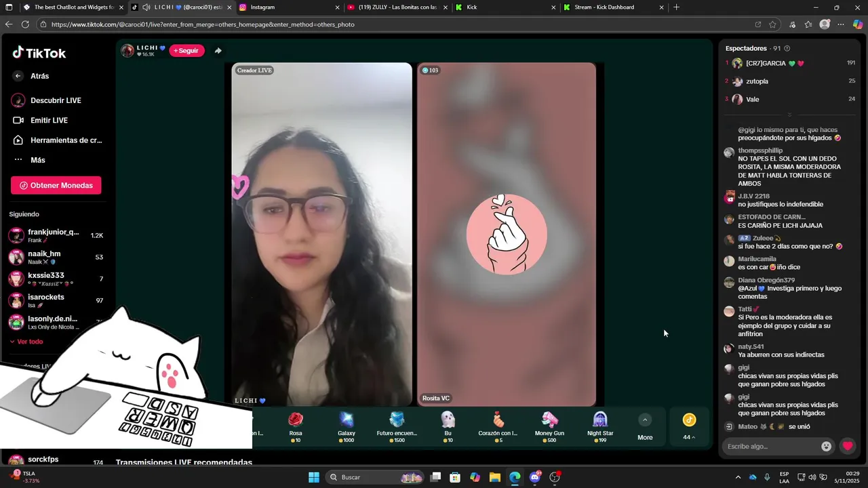The width and height of the screenshot is (868, 488).
Task: Click the Obtener Monedas button
Action: pyautogui.click(x=56, y=185)
